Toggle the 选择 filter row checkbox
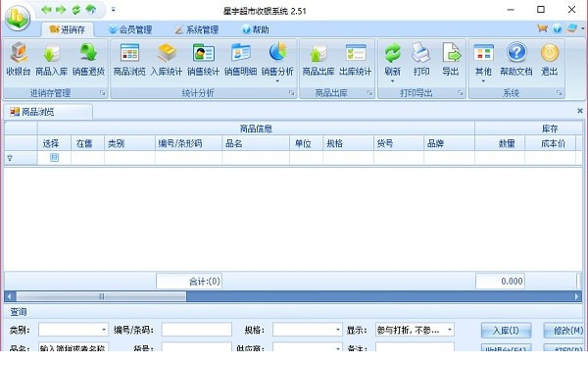Image resolution: width=588 pixels, height=365 pixels. coord(54,157)
